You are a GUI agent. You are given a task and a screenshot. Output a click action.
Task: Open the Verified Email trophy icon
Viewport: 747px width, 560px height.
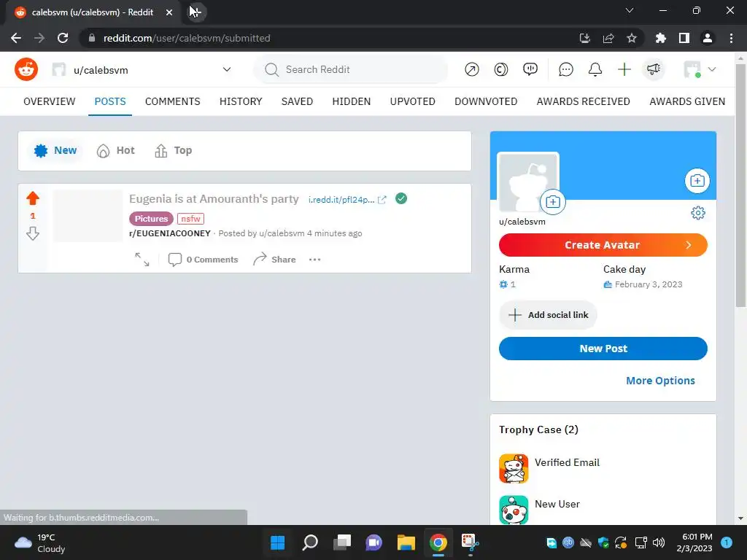[x=514, y=469]
